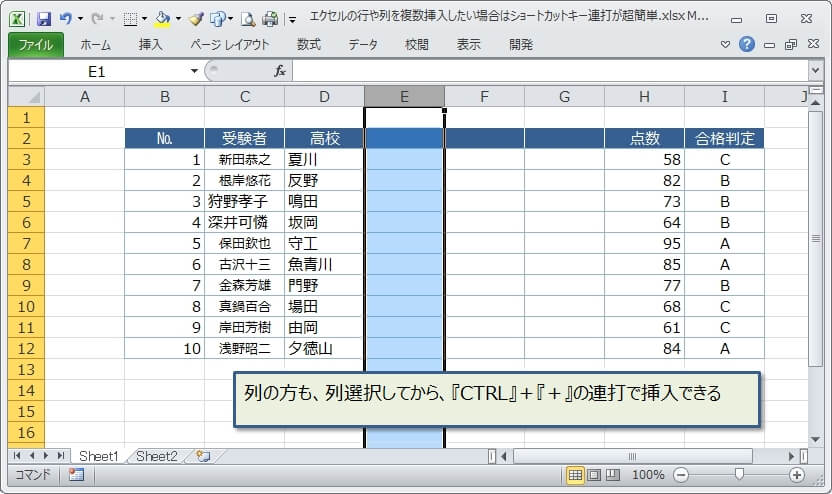Switch to Normal view in the status bar

[x=575, y=475]
